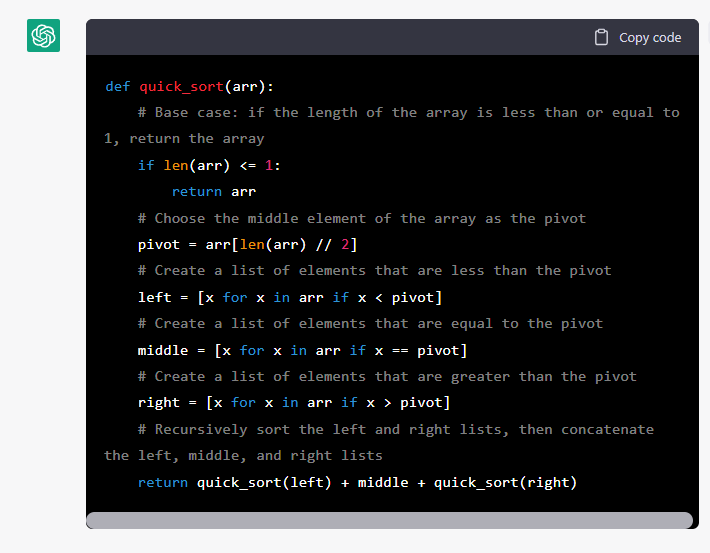Screen dimensions: 710x553
Task: Click the clipboard icon in code header
Action: (601, 37)
